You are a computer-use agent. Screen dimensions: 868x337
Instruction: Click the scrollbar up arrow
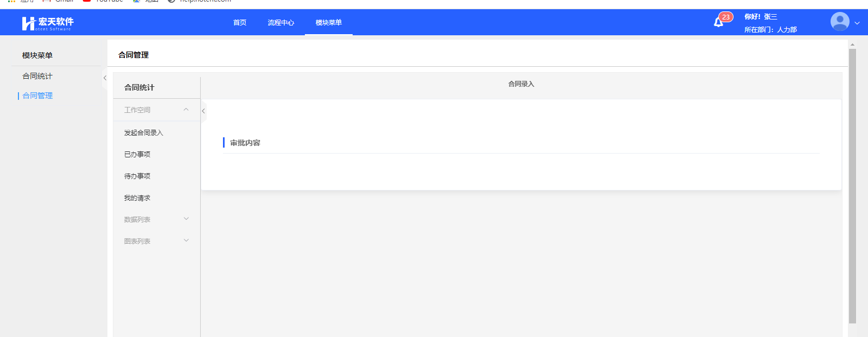point(852,44)
